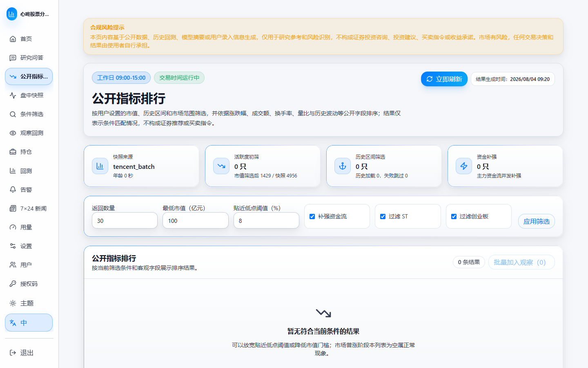Switch language with 中 button
588x368 pixels.
pos(29,323)
